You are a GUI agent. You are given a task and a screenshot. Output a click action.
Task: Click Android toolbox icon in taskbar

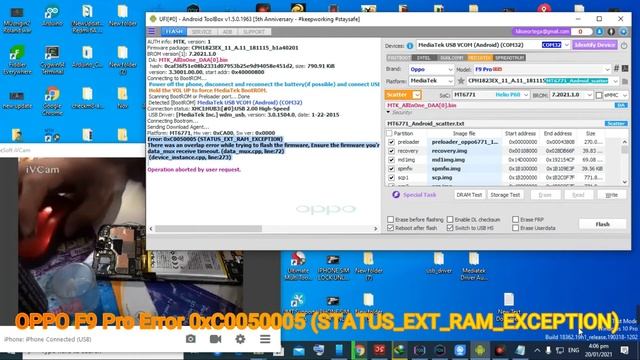click(x=480, y=350)
